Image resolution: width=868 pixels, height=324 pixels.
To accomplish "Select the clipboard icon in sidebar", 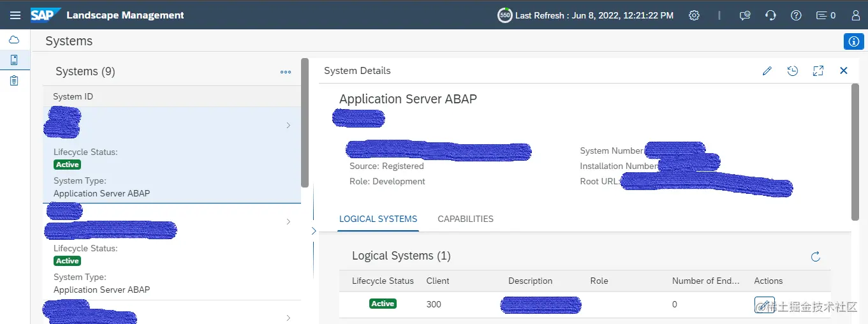I will [14, 80].
